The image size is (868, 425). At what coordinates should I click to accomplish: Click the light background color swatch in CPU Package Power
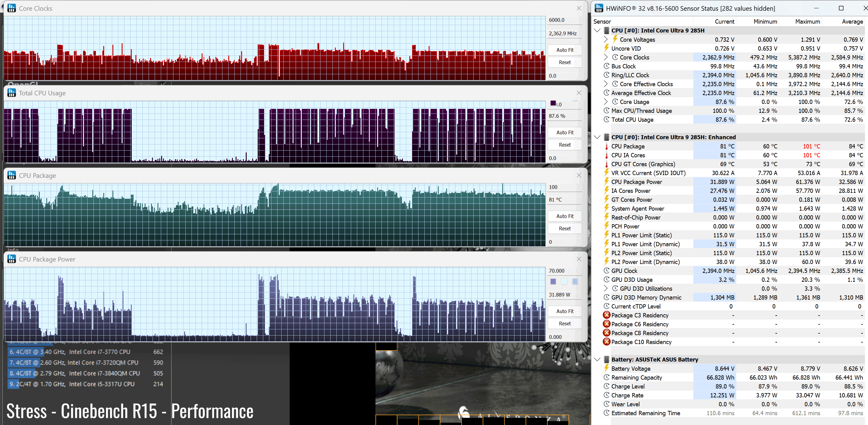click(x=564, y=281)
